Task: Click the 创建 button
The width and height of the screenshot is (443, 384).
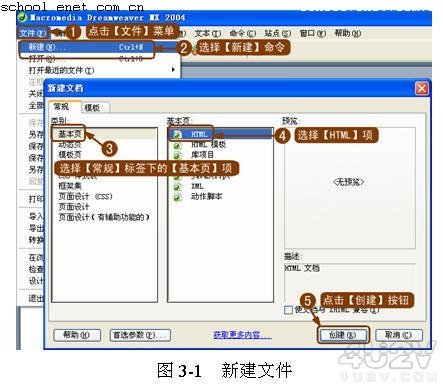Action: 343,335
